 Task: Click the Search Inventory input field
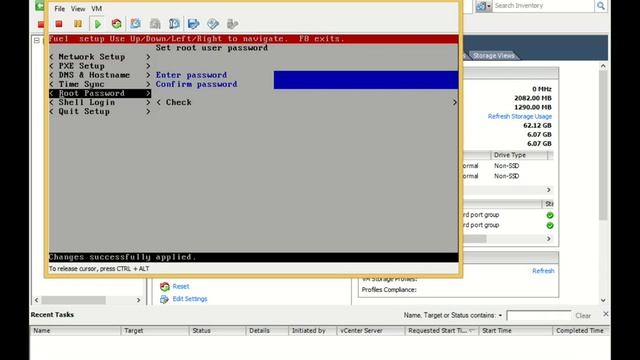[x=543, y=6]
